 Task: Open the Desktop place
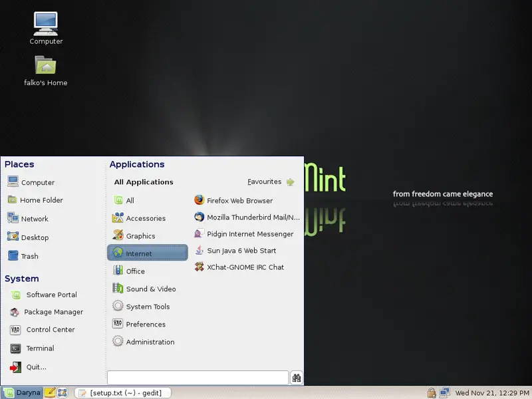pos(28,237)
